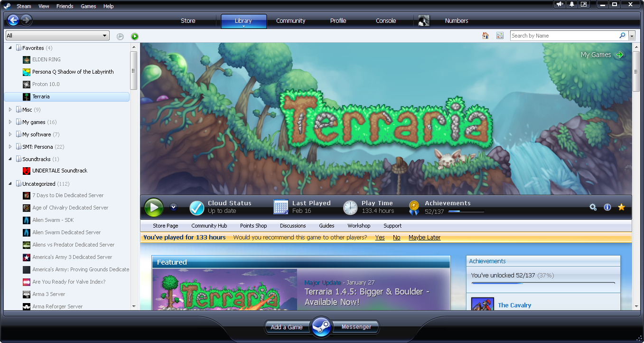The height and width of the screenshot is (343, 644).
Task: Switch to the Community tab
Action: click(291, 21)
